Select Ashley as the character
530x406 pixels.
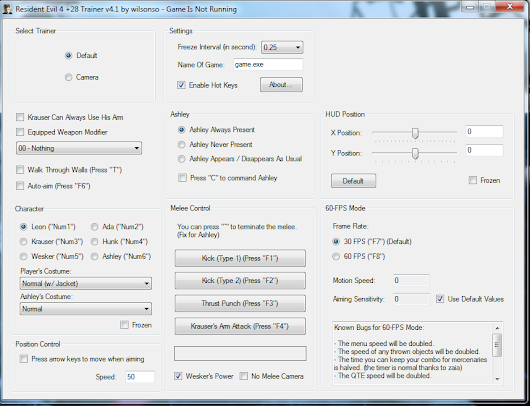94,257
